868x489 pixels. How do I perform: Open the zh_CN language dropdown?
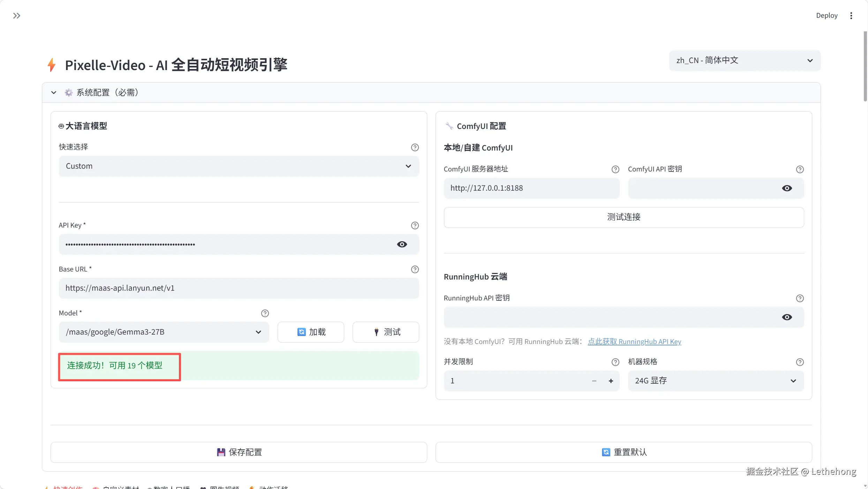(745, 61)
